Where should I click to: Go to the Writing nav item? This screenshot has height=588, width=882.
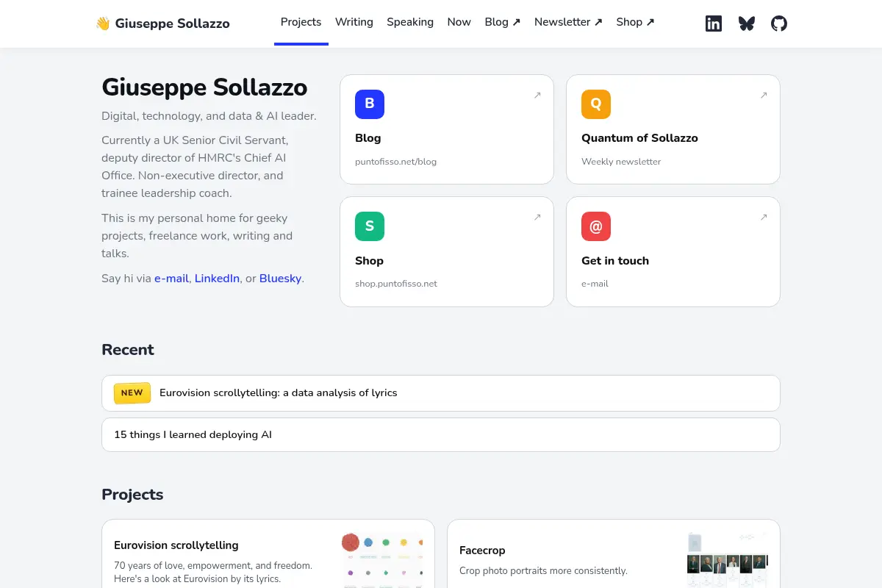pyautogui.click(x=354, y=22)
